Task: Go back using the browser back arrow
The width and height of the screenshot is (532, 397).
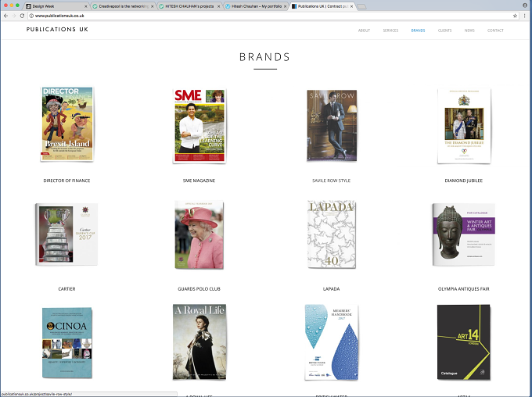Action: pyautogui.click(x=5, y=16)
